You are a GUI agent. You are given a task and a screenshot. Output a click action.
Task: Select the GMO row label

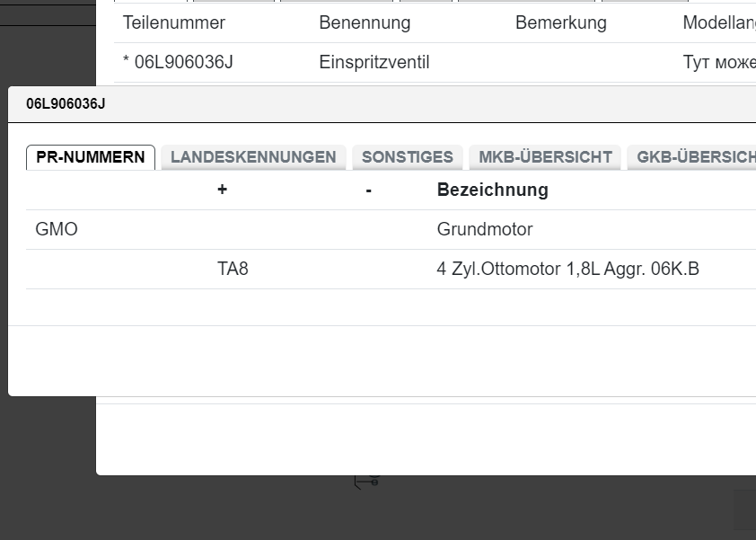[57, 229]
